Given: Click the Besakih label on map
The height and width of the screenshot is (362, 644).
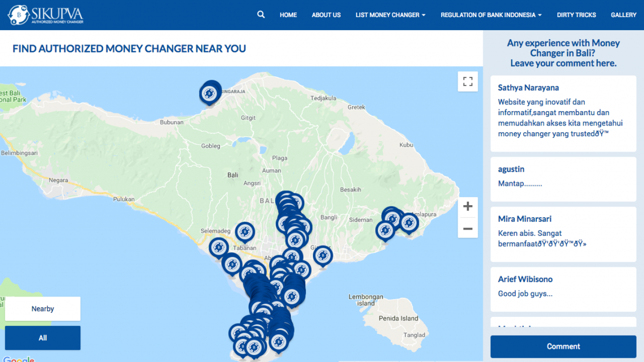Looking at the screenshot, I should coord(351,190).
